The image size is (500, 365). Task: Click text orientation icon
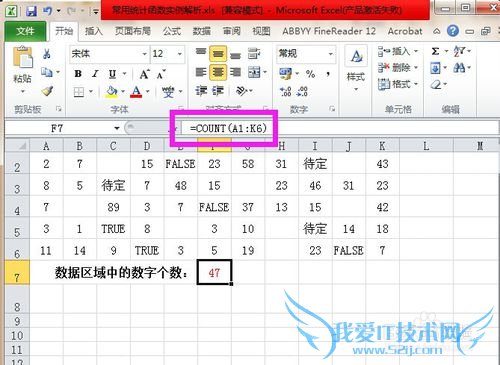point(242,91)
